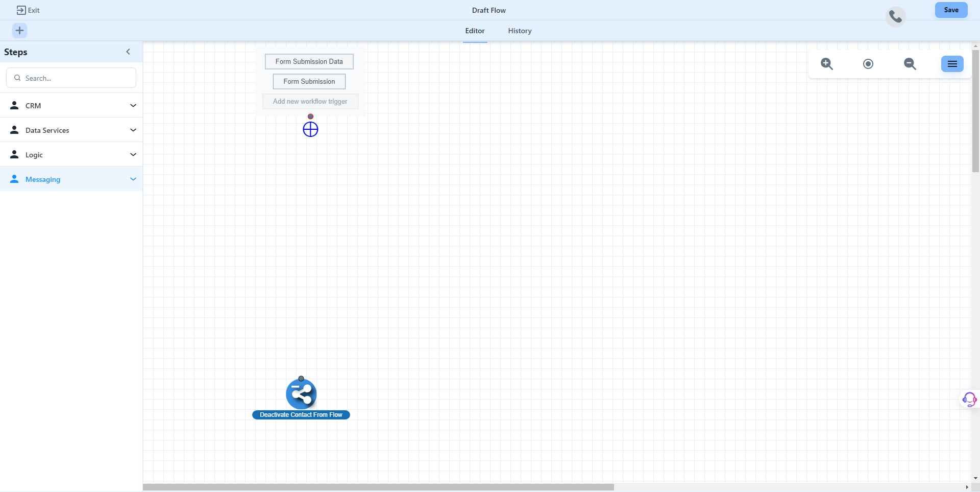Viewport: 980px width, 492px height.
Task: Click the connector dot atop Deactivate node
Action: click(301, 379)
